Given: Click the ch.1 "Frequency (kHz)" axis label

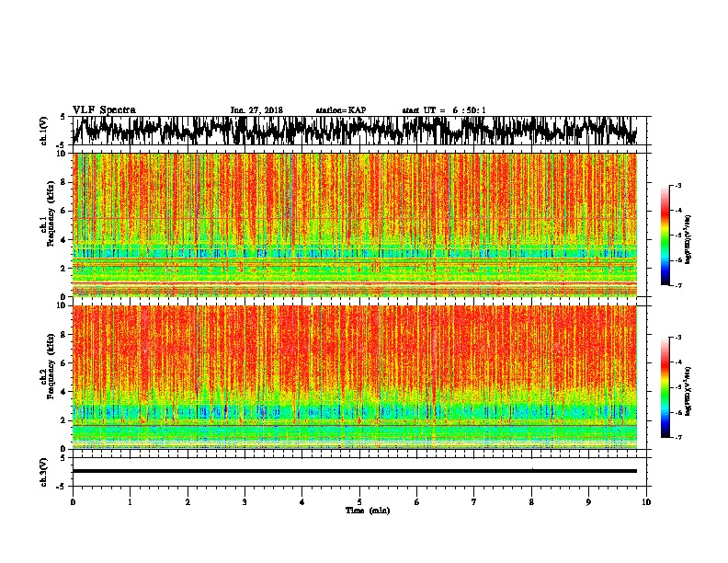Looking at the screenshot, I should pyautogui.click(x=51, y=213).
